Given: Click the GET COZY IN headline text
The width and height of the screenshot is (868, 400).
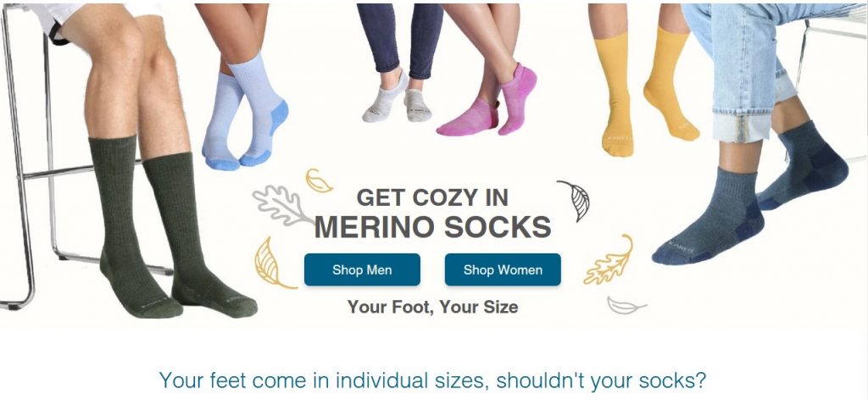Looking at the screenshot, I should [x=432, y=197].
